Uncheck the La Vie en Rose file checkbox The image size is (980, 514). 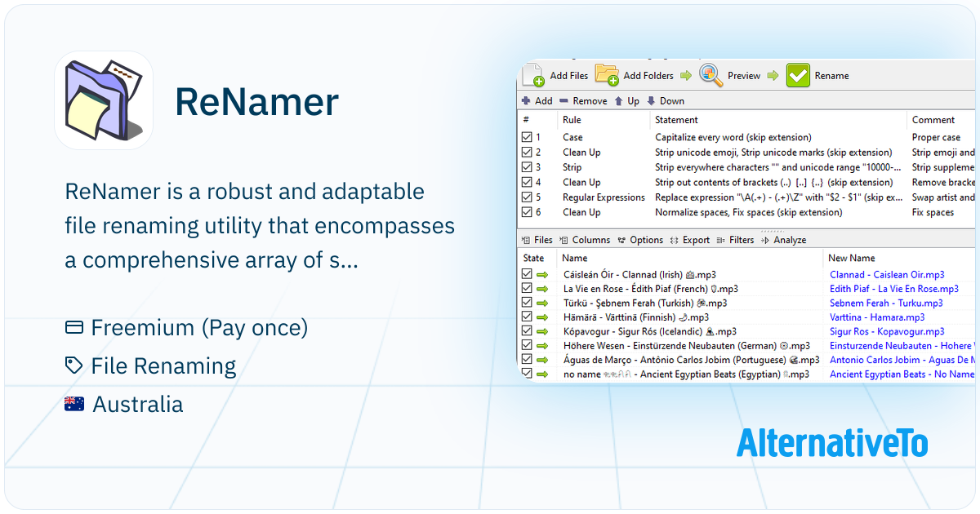coord(527,289)
